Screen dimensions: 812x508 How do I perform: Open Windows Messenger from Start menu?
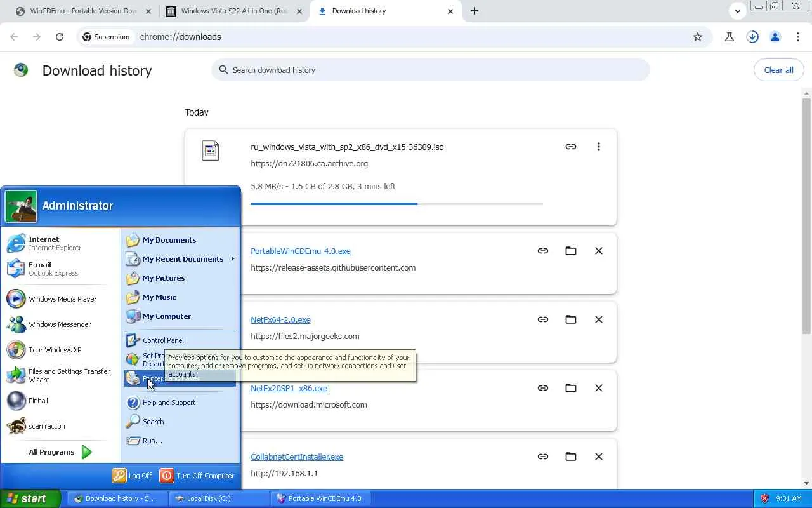61,324
